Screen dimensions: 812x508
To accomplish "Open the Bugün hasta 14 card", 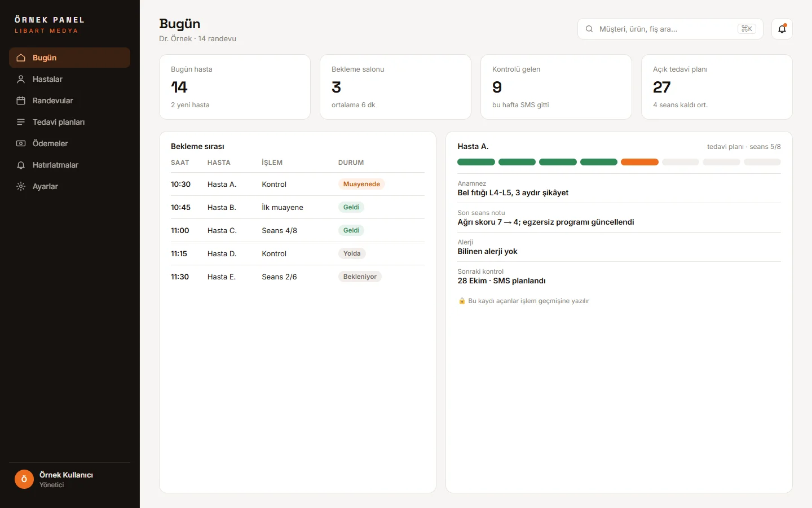I will click(235, 87).
